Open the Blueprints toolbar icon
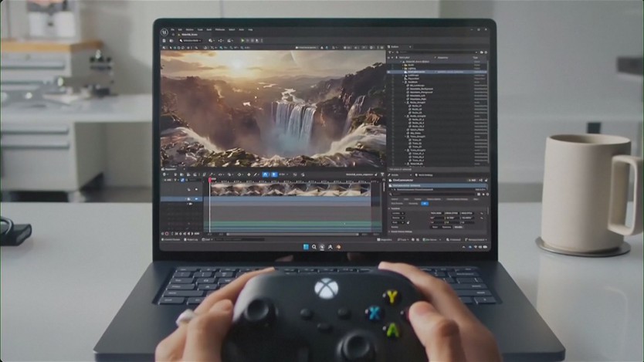Image resolution: width=644 pixels, height=362 pixels. pyautogui.click(x=221, y=41)
